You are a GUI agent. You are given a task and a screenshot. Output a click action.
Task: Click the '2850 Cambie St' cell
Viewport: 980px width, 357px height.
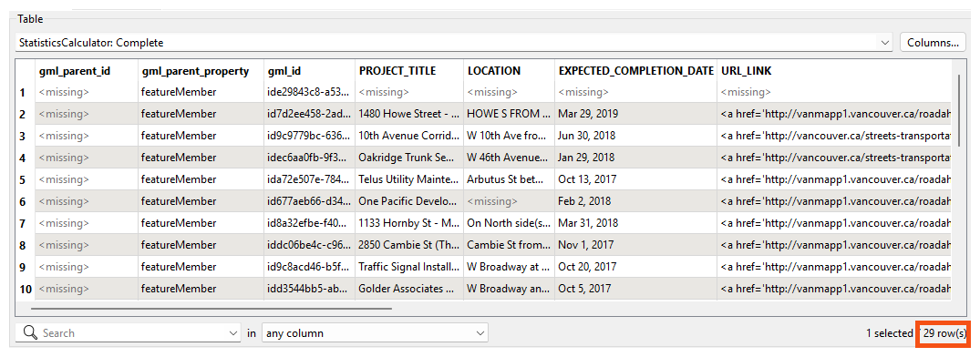(409, 245)
